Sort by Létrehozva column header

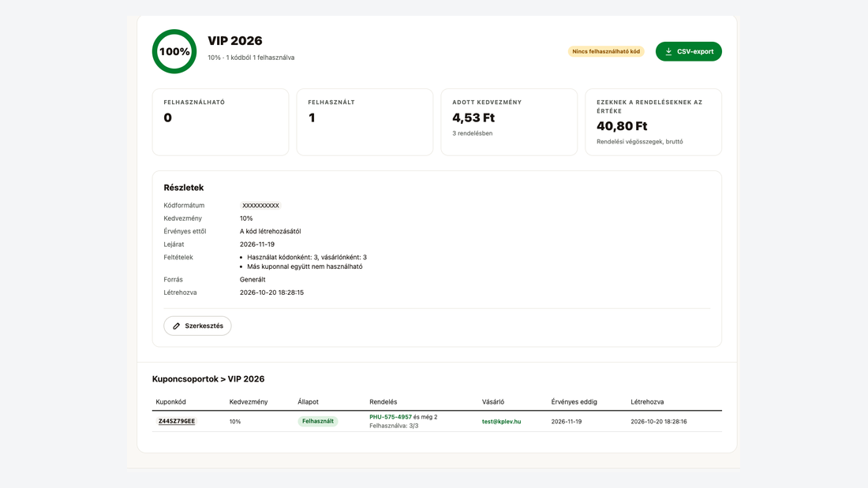click(x=647, y=402)
